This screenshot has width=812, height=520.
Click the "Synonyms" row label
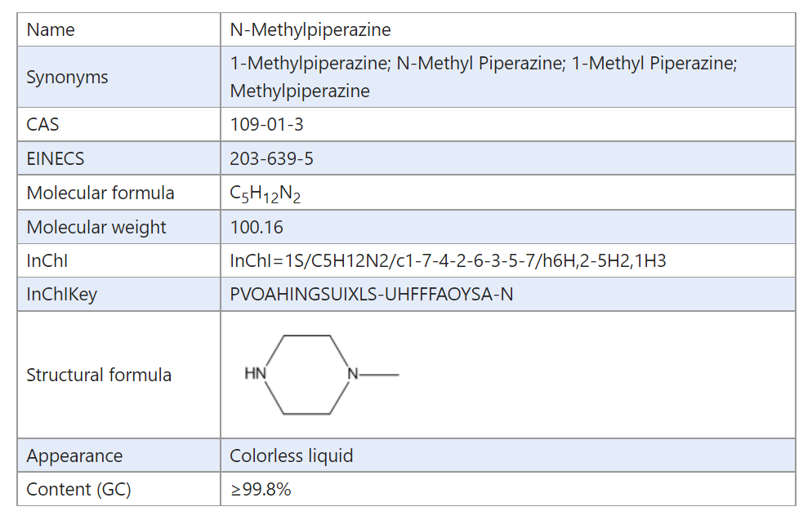67,78
